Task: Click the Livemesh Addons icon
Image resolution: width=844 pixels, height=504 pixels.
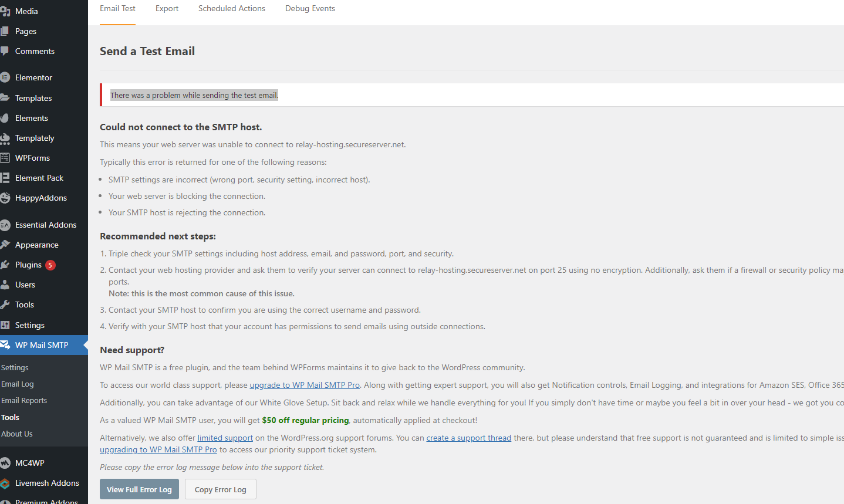Action: pyautogui.click(x=5, y=483)
